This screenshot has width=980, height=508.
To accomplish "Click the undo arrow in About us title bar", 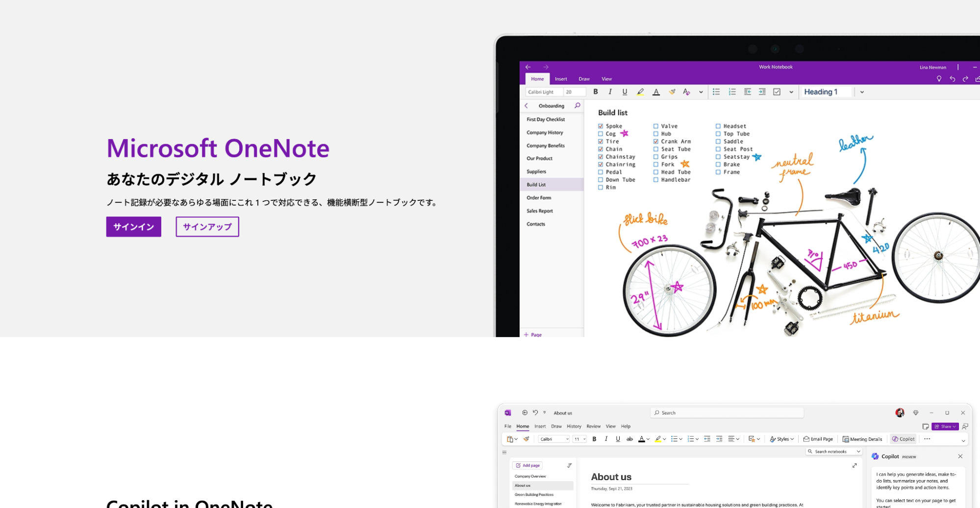I will pyautogui.click(x=535, y=412).
